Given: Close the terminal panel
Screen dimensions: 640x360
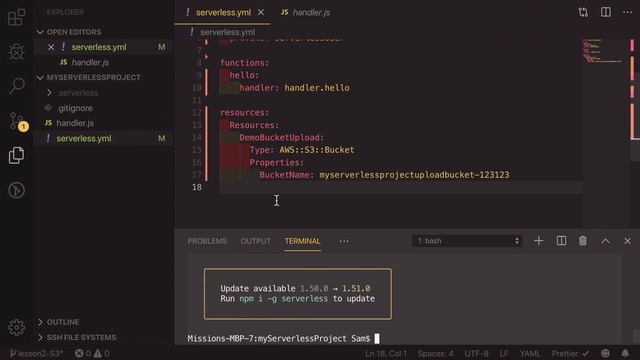Looking at the screenshot, I should coord(627,241).
